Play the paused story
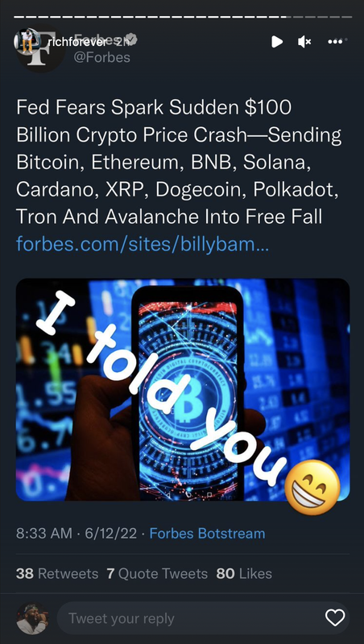 pyautogui.click(x=277, y=42)
